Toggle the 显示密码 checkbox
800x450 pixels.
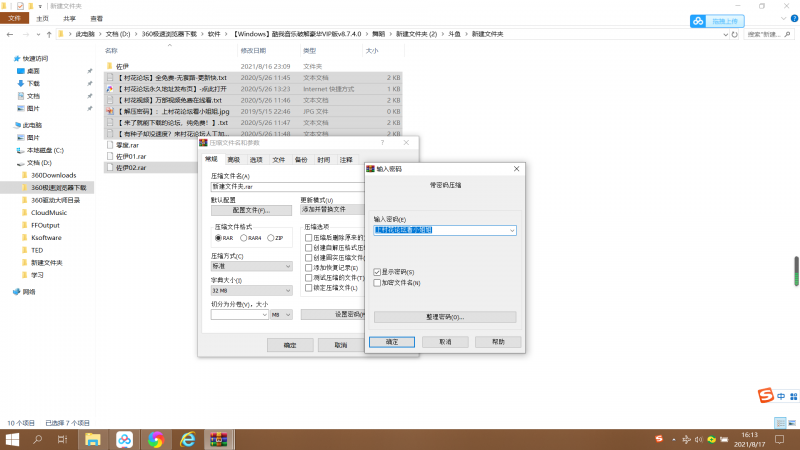[376, 272]
